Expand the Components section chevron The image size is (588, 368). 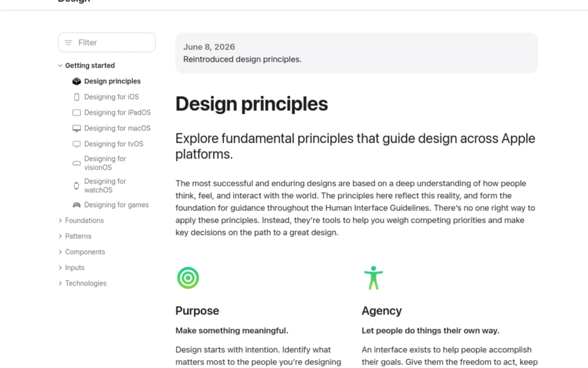point(60,252)
